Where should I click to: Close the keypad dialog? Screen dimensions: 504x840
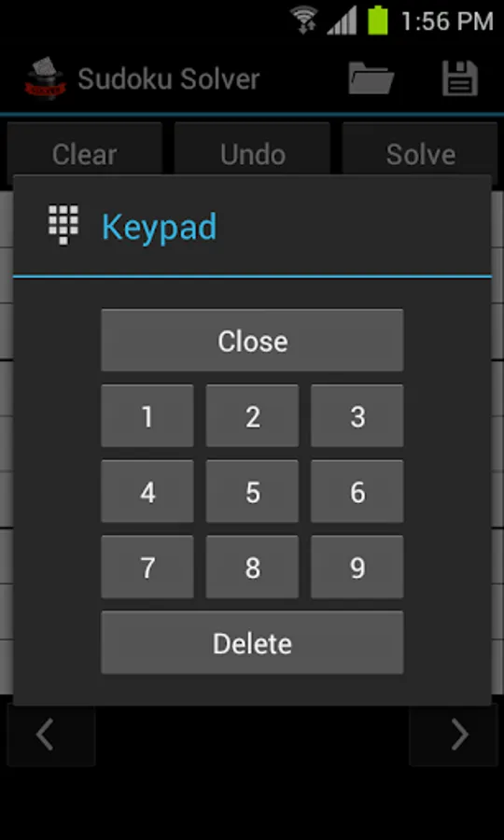pos(252,340)
